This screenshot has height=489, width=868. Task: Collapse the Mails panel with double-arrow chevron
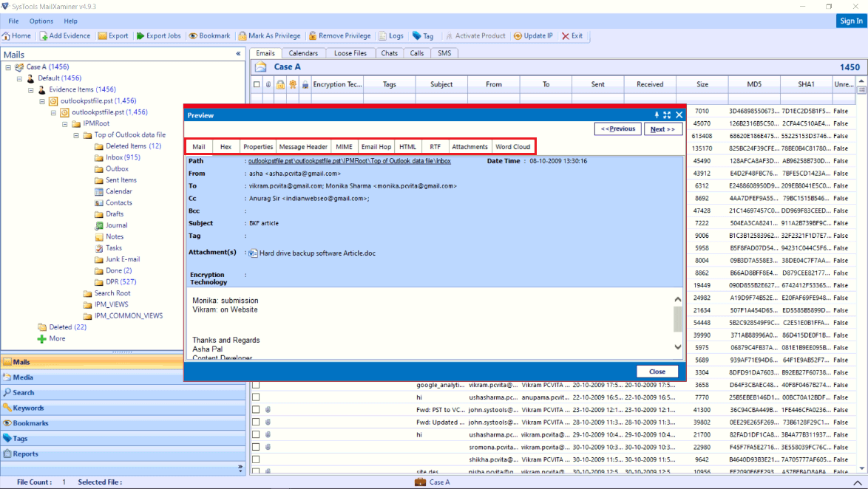(237, 53)
